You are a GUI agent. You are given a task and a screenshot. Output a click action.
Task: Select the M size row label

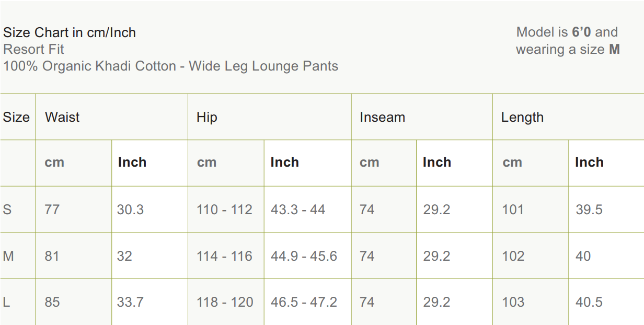8,256
